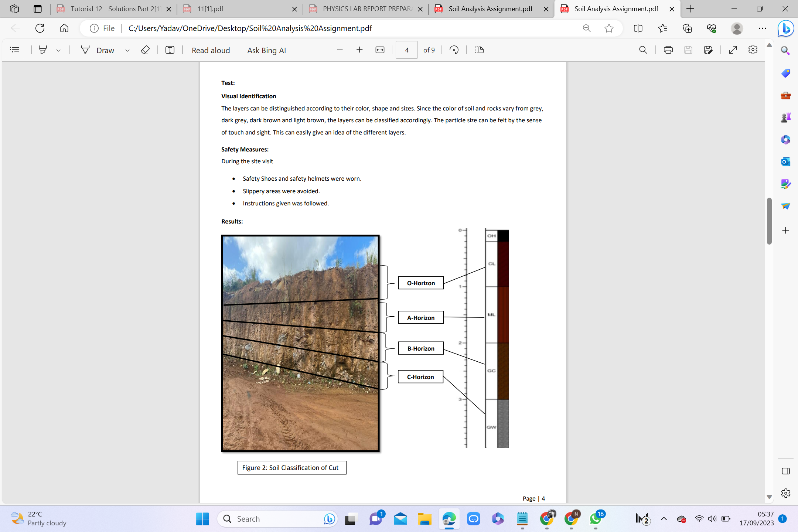798x532 pixels.
Task: Activate the Draw tool
Action: pos(105,50)
